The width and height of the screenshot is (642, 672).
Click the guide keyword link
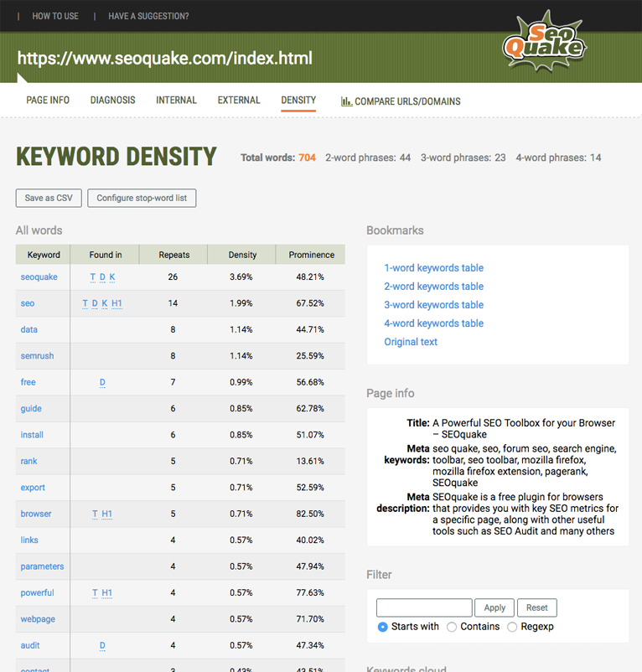[x=31, y=408]
